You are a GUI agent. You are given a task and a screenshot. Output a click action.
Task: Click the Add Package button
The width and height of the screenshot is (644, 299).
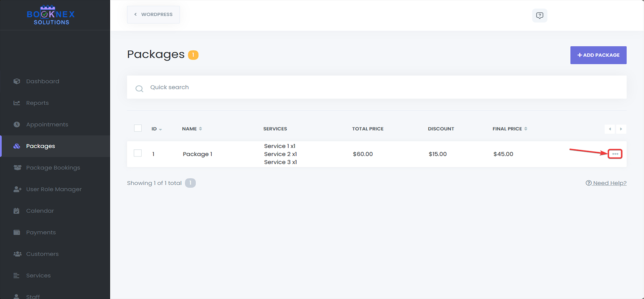[598, 55]
